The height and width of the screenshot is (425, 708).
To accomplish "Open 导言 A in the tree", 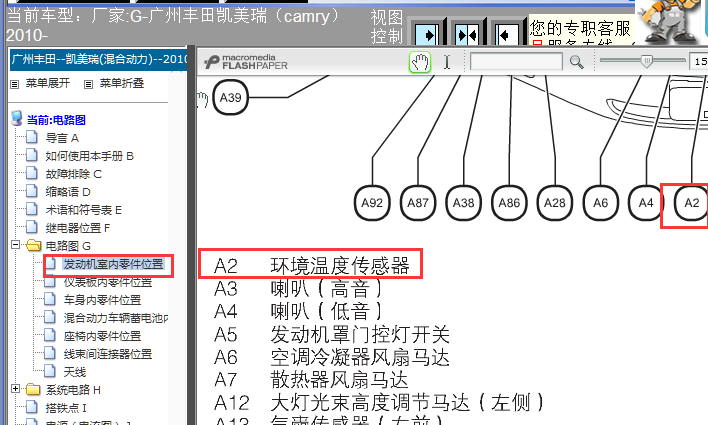I will 62,138.
